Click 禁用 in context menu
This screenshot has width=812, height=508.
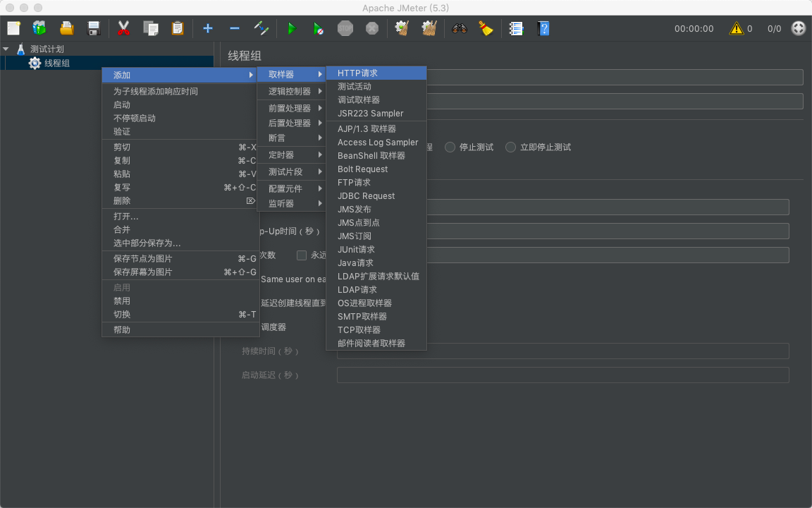pyautogui.click(x=180, y=301)
